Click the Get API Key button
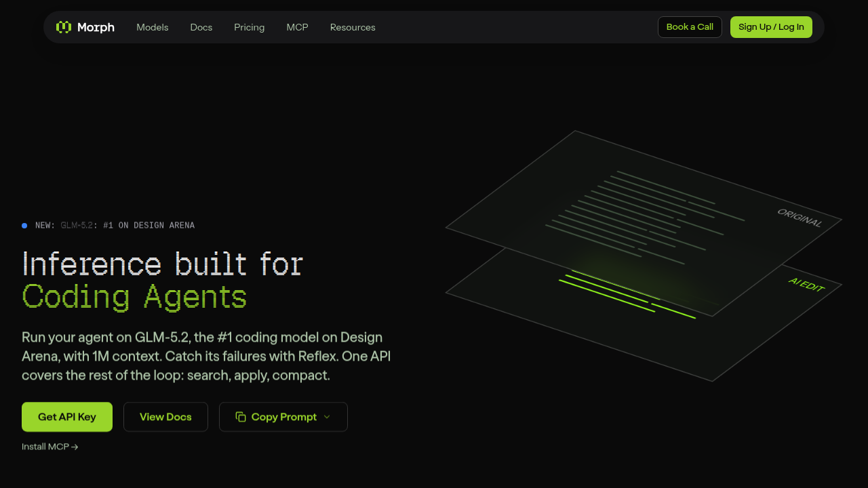Viewport: 868px width, 488px height. (x=67, y=417)
